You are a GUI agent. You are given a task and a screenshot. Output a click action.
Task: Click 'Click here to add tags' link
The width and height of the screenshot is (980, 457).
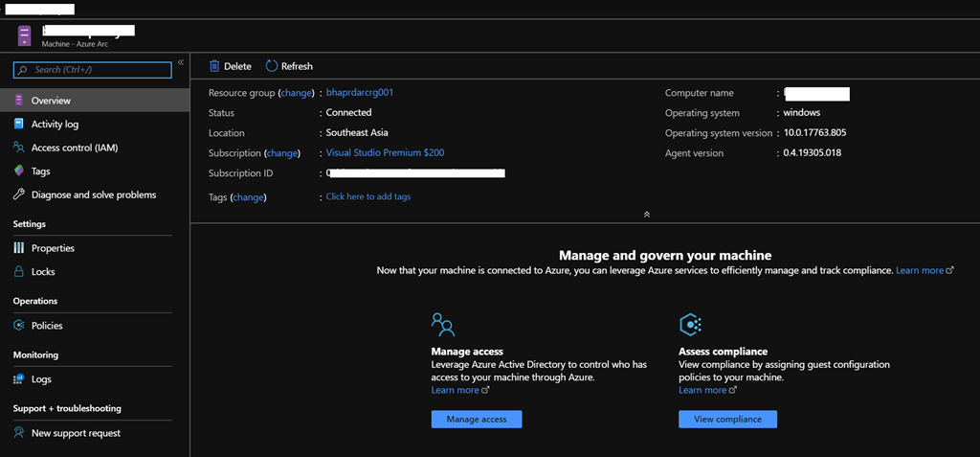(x=368, y=196)
